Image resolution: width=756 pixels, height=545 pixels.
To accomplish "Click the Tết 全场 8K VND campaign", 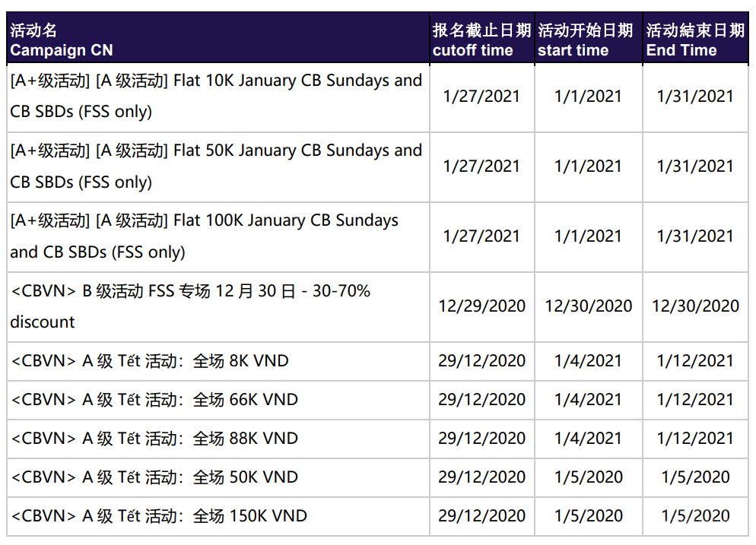I will [150, 361].
